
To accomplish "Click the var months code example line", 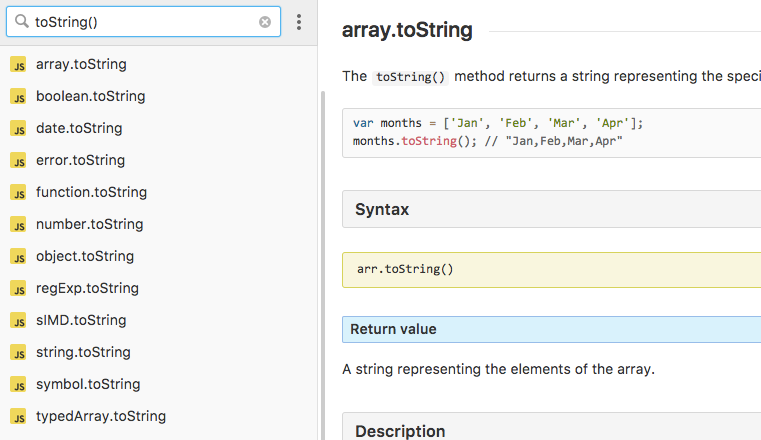I will point(497,123).
